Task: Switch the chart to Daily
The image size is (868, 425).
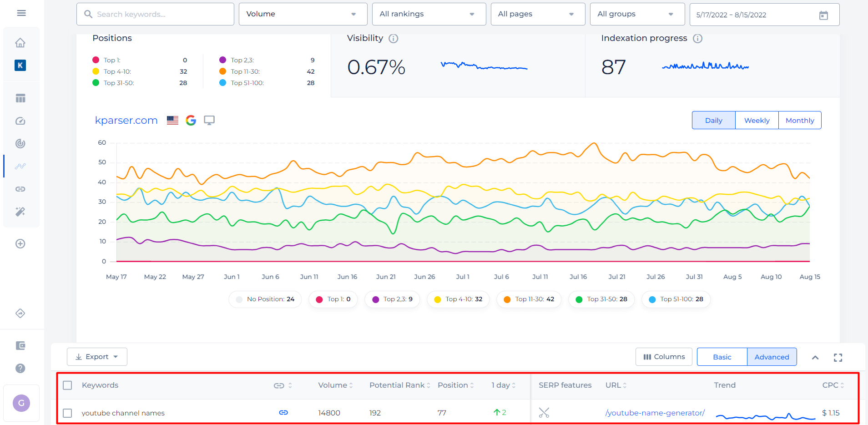Action: click(713, 121)
